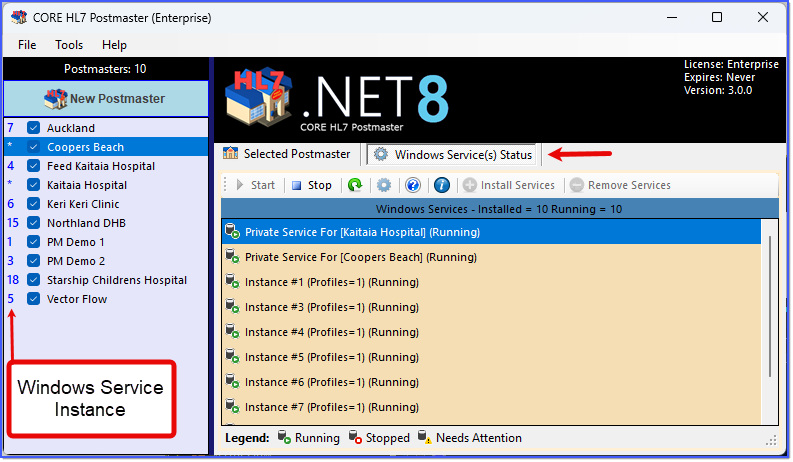Click the blue info icon in toolbar
This screenshot has height=462, width=793.
pos(442,186)
